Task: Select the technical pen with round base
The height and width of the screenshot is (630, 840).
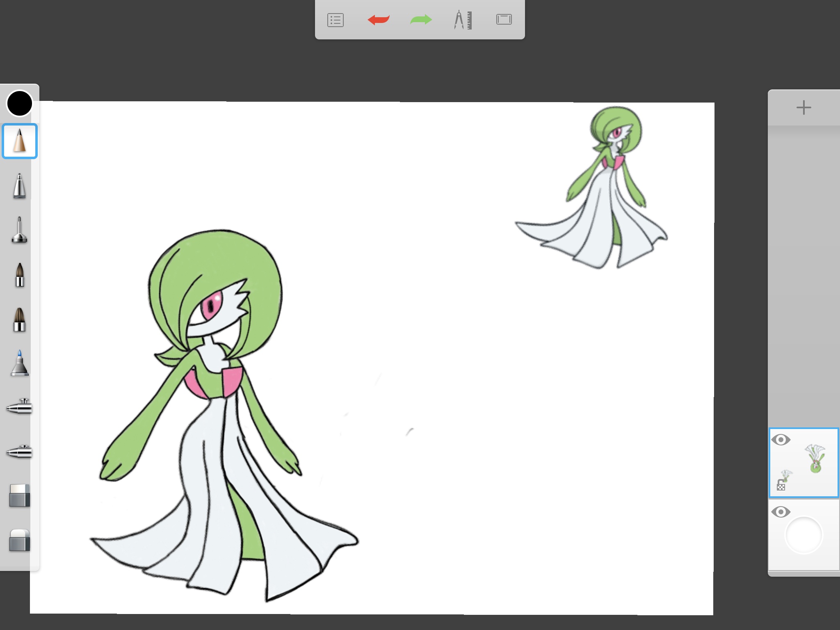Action: point(19,230)
